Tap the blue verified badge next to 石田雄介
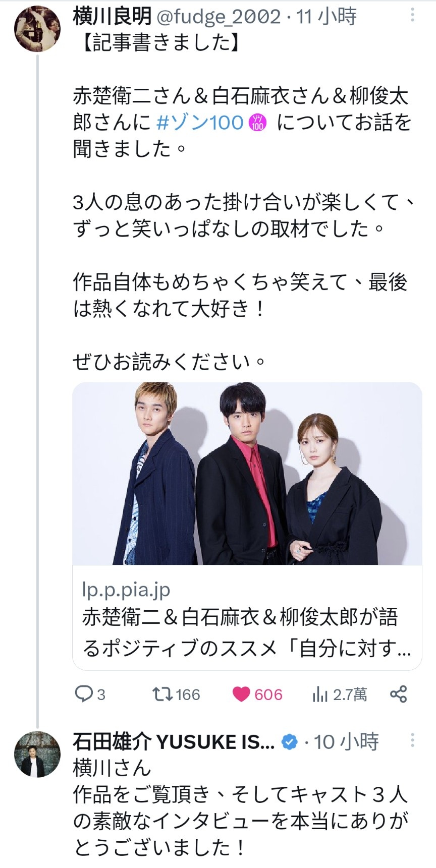 point(289,742)
